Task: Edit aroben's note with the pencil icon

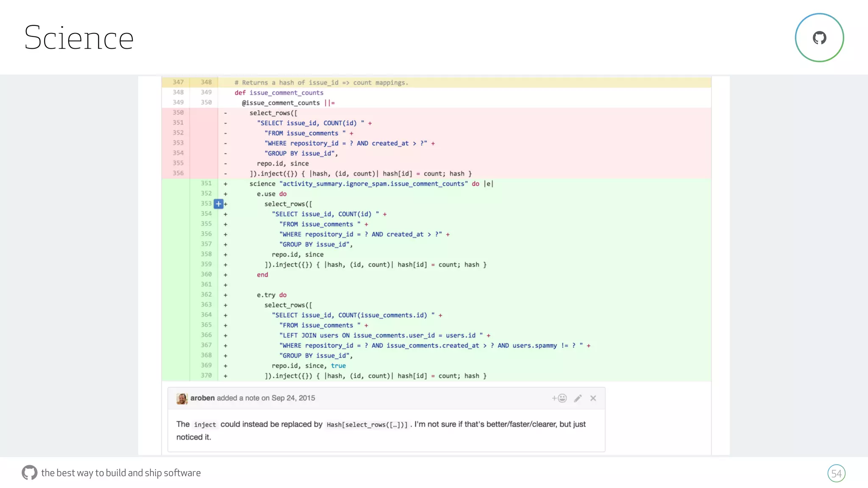Action: coord(578,398)
